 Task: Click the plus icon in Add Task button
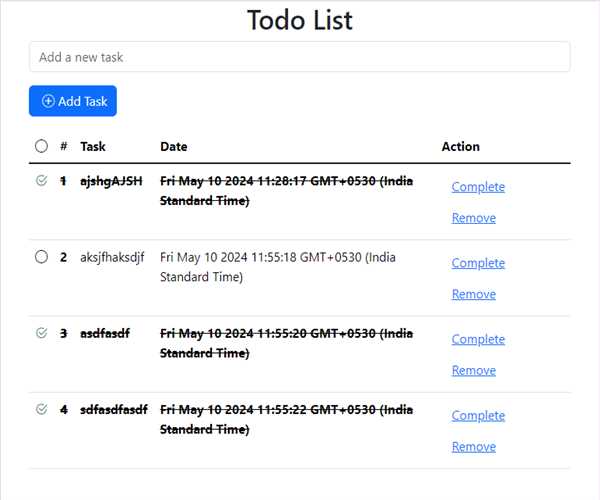pyautogui.click(x=48, y=101)
